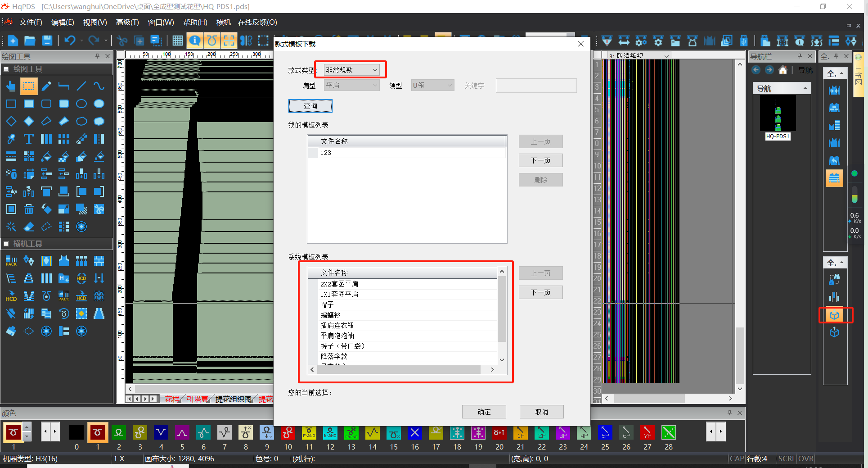Image resolution: width=868 pixels, height=468 pixels.
Task: Select the magic wand tool
Action: (11, 227)
